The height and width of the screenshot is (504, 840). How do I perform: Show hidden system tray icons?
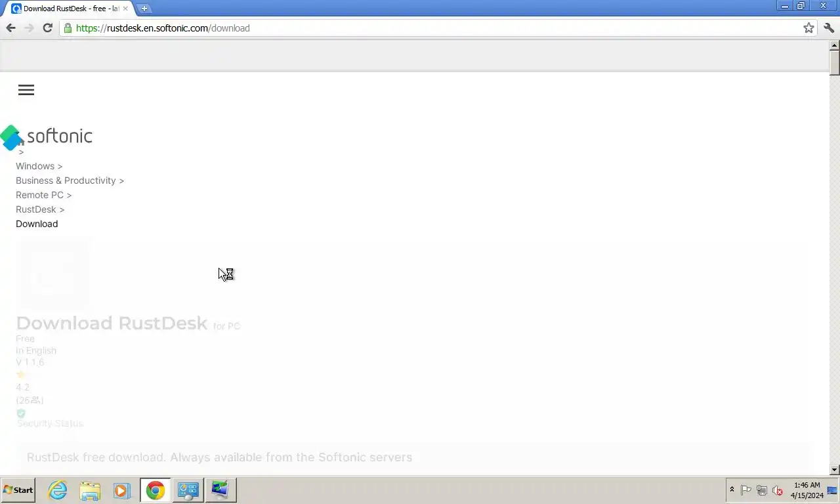(732, 490)
